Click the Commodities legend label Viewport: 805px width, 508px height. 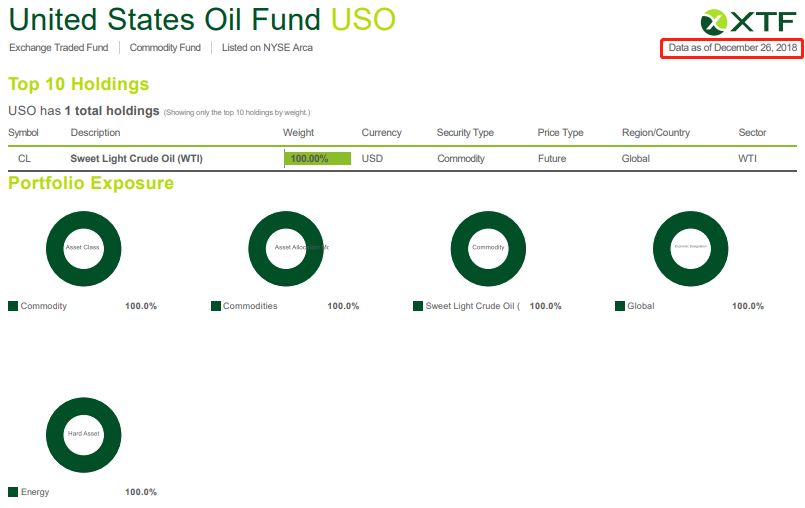(x=250, y=306)
